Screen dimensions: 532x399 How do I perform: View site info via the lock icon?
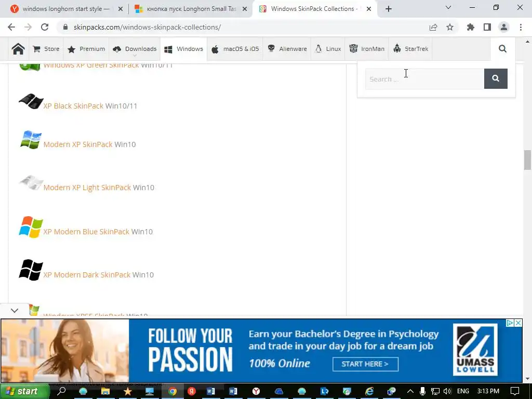(x=66, y=27)
